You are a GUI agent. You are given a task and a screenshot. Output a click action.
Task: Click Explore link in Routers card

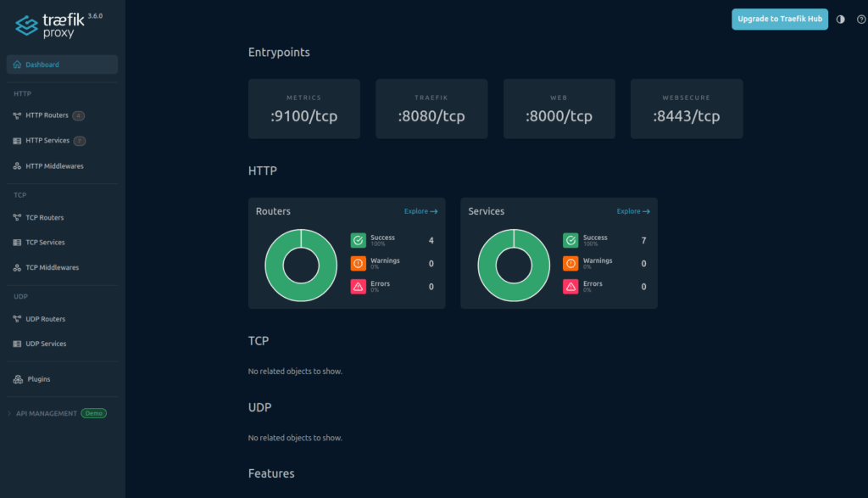(420, 211)
